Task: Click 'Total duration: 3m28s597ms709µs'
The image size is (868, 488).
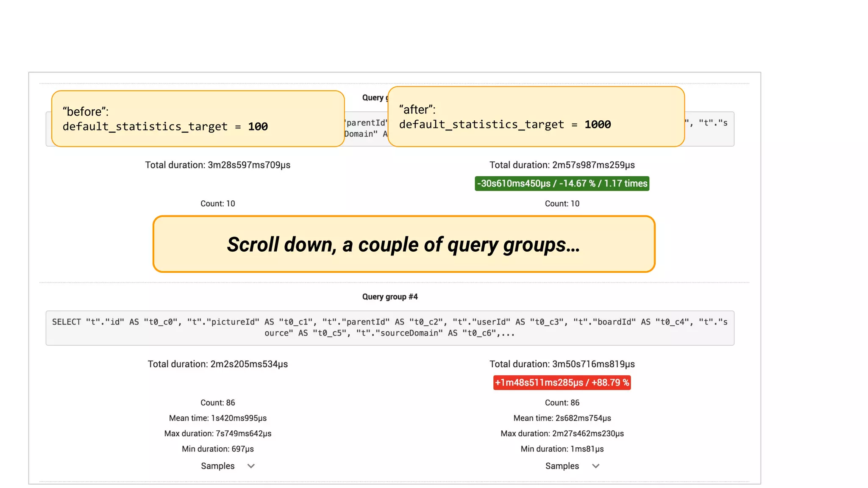Action: coord(218,165)
